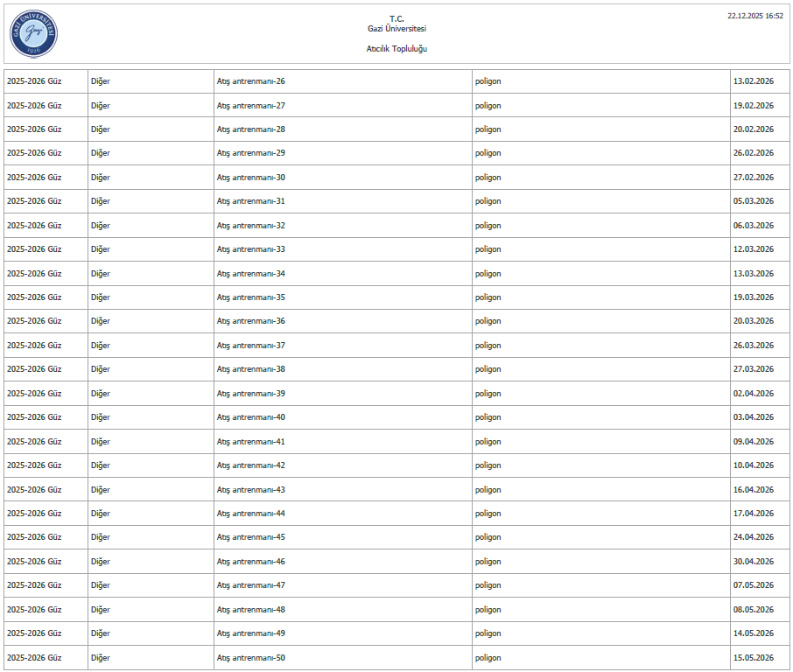Click the Atış antrenmanı-38 entry
Image resolution: width=793 pixels, height=672 pixels.
tap(251, 369)
